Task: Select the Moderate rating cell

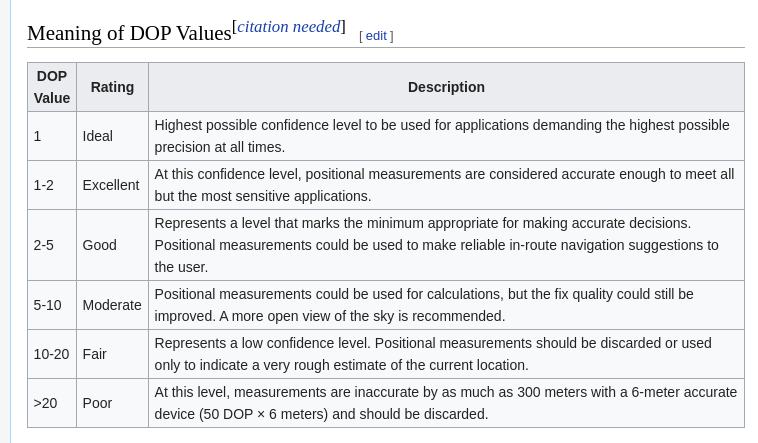Action: coord(112,305)
